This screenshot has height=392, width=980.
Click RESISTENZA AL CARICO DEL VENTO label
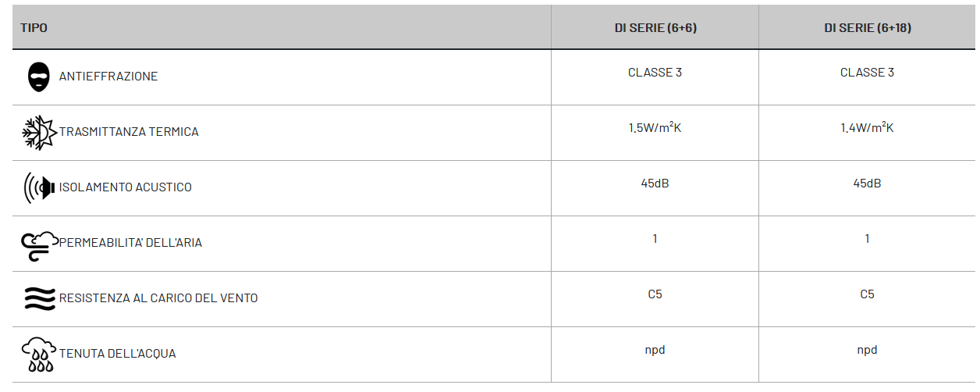click(x=158, y=298)
